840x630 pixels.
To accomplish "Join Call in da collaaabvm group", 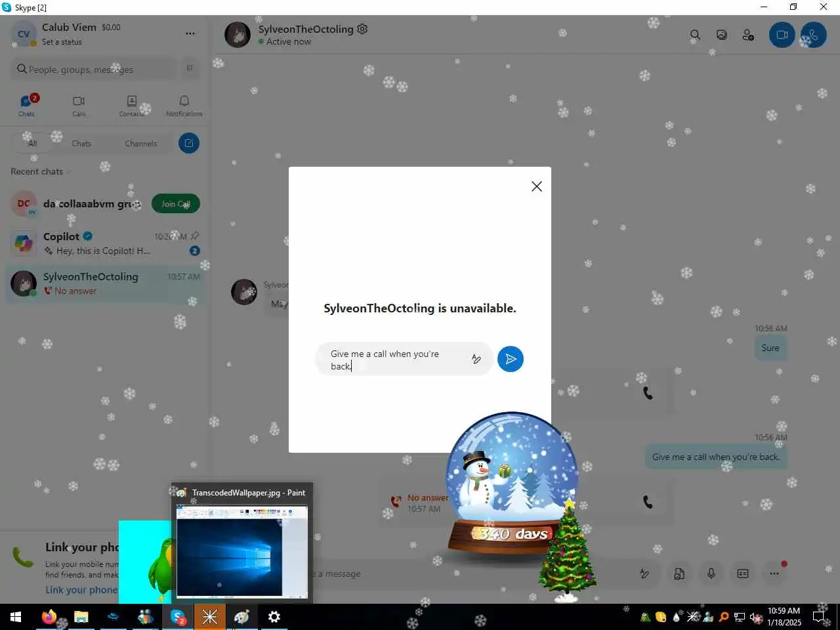I will [176, 204].
